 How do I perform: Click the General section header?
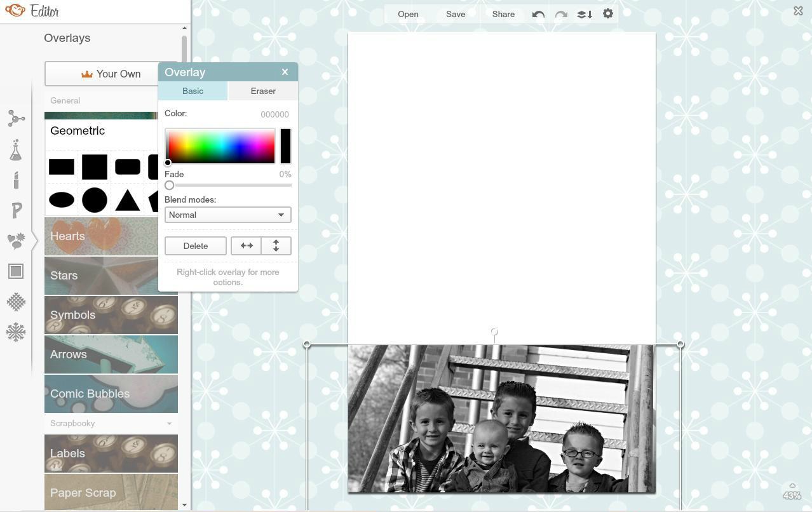[65, 100]
